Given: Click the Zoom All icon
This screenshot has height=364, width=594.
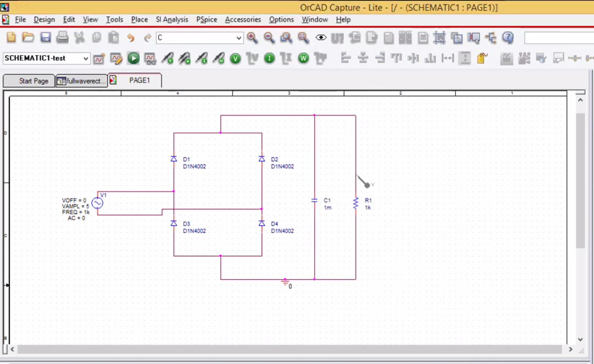Looking at the screenshot, I should (x=303, y=38).
